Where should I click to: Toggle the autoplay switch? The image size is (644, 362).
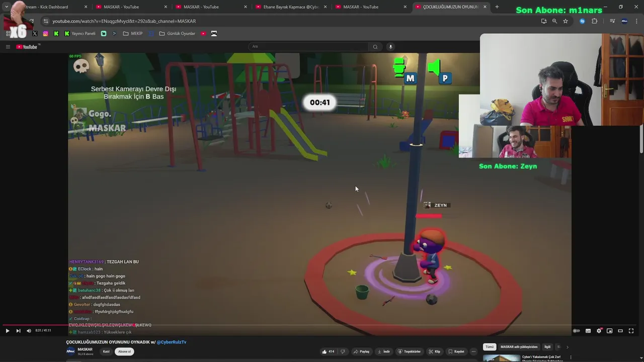(577, 331)
